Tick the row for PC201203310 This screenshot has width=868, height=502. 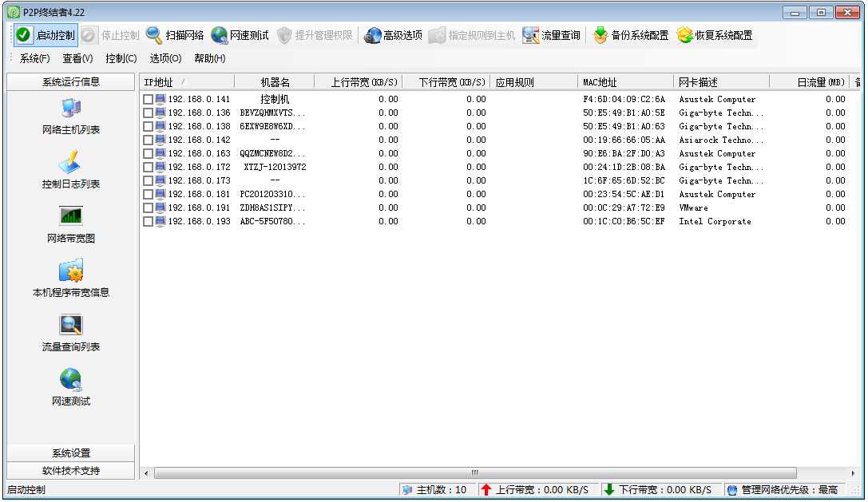[149, 194]
